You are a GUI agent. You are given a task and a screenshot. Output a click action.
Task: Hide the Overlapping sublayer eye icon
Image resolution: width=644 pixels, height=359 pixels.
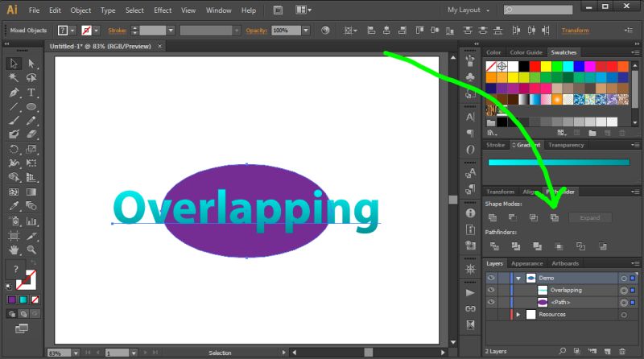click(x=491, y=290)
